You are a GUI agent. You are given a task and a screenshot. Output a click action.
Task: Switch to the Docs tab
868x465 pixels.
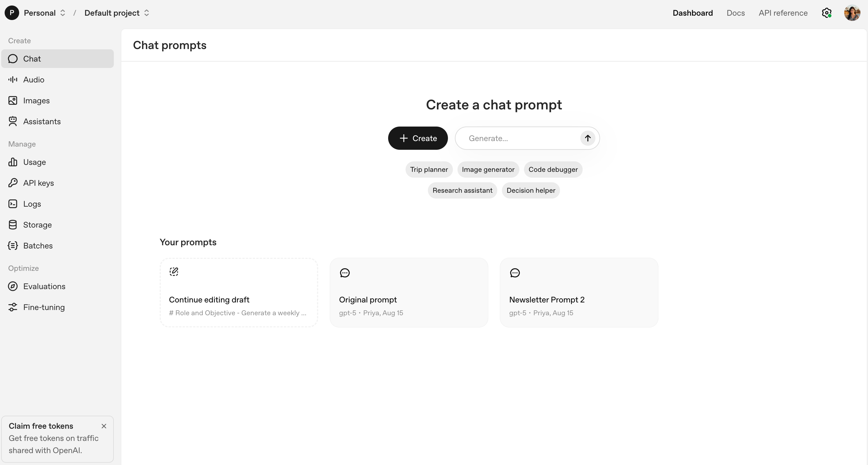[x=735, y=13]
